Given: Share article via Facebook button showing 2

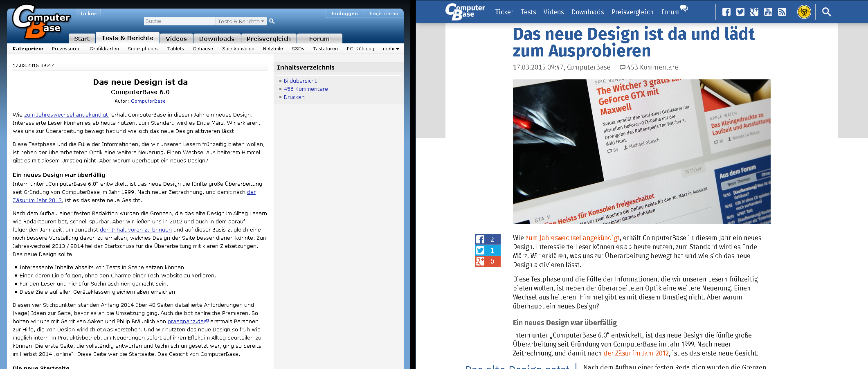Looking at the screenshot, I should click(488, 239).
